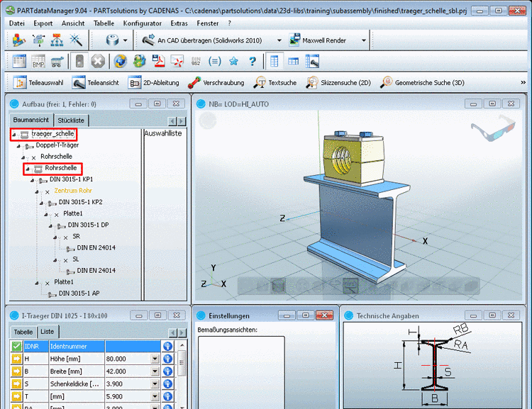The image size is (532, 409).
Task: Click the info icon in row H
Action: click(x=168, y=359)
